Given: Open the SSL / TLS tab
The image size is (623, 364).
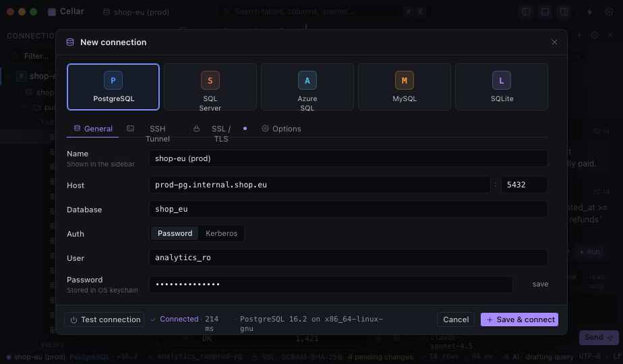Looking at the screenshot, I should [x=220, y=133].
